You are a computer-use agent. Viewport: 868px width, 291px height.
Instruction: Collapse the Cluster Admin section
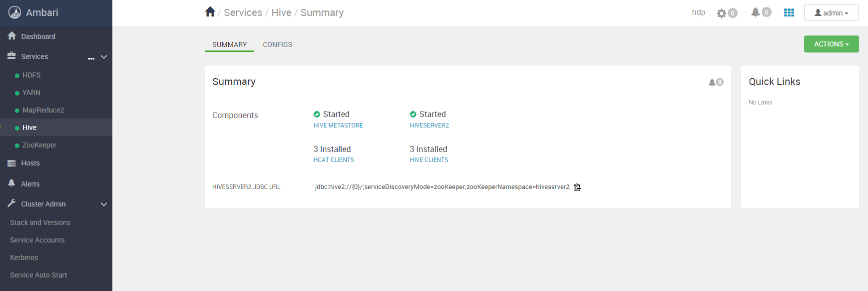(104, 204)
